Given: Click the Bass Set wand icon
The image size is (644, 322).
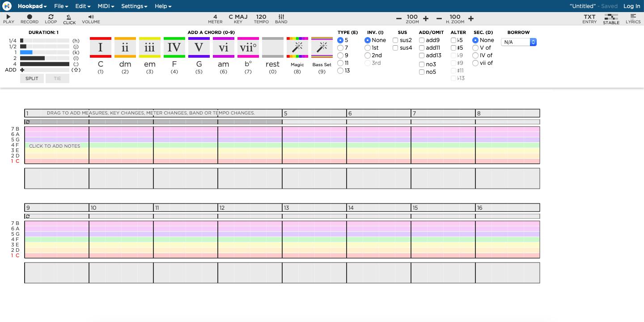Looking at the screenshot, I should tap(322, 47).
